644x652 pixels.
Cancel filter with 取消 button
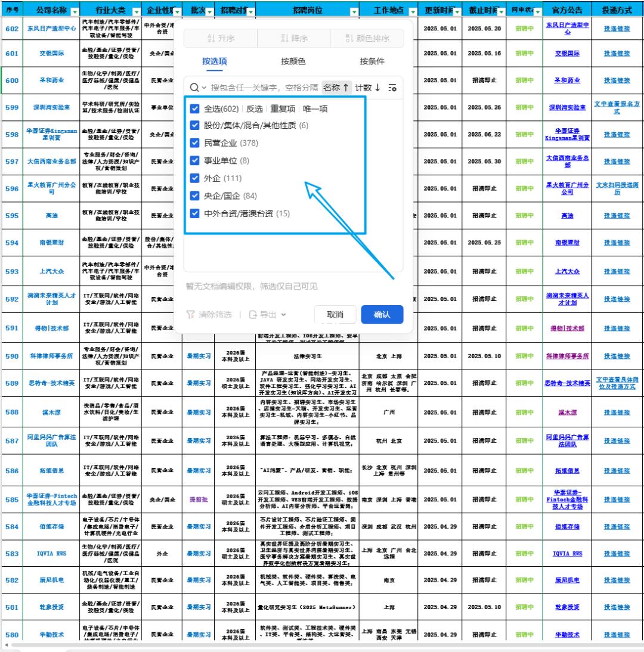pyautogui.click(x=335, y=314)
